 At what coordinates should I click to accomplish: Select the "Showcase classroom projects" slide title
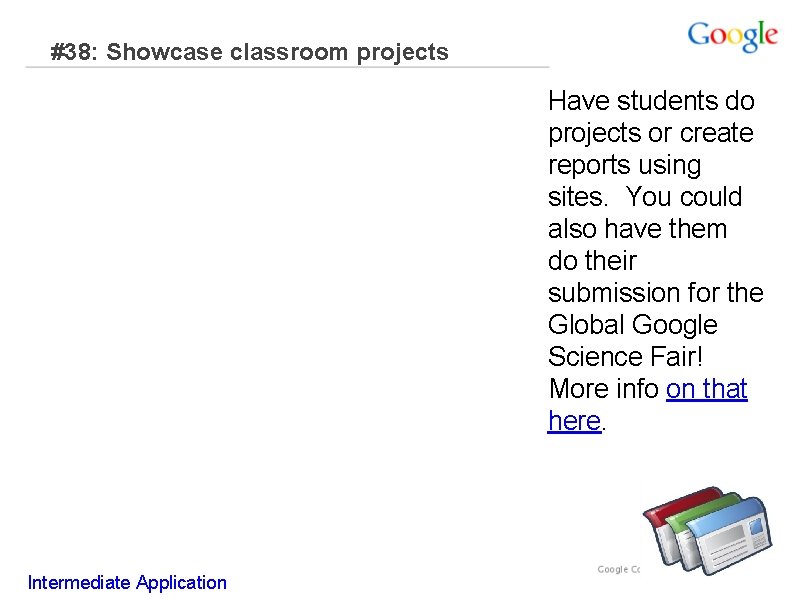(277, 52)
